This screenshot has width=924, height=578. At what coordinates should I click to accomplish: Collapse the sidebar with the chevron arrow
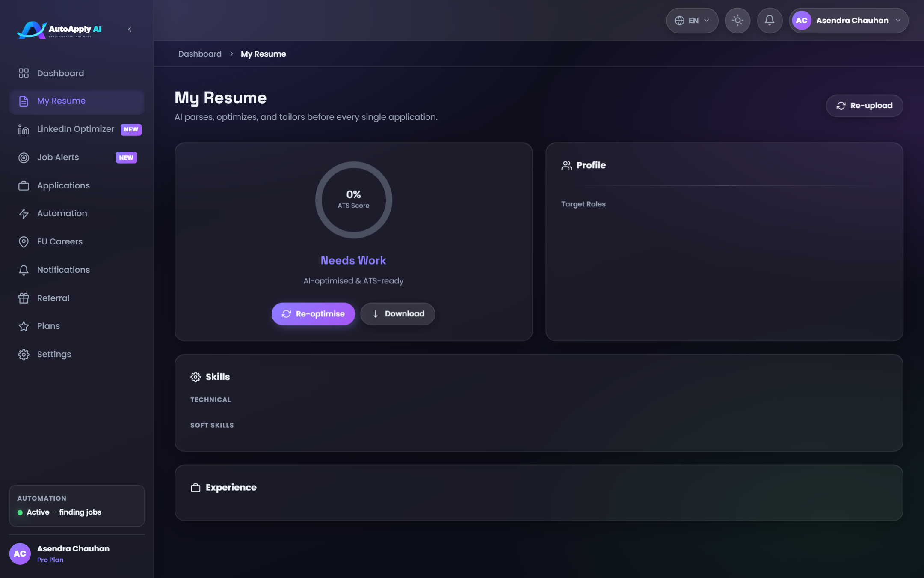pos(130,29)
